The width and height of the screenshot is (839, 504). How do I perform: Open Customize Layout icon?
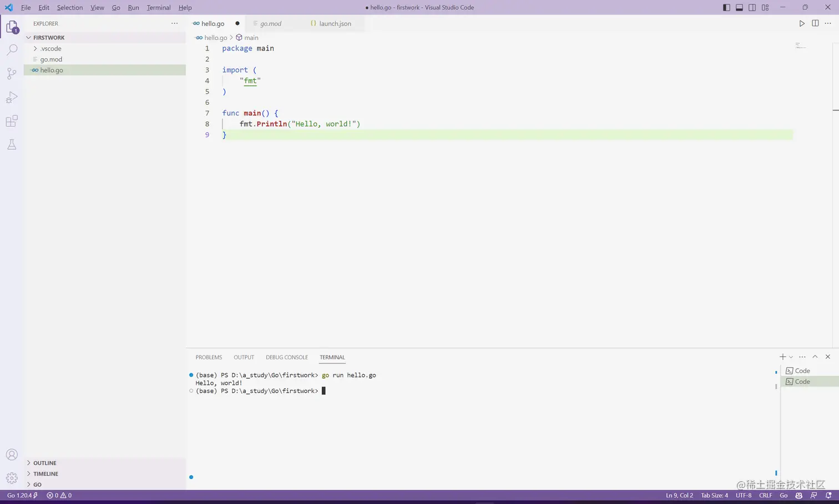tap(765, 7)
